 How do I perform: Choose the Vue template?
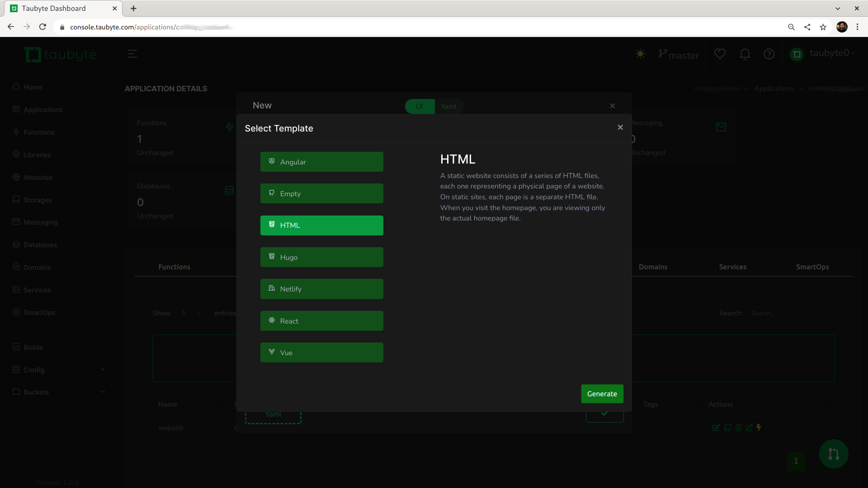[x=321, y=352]
